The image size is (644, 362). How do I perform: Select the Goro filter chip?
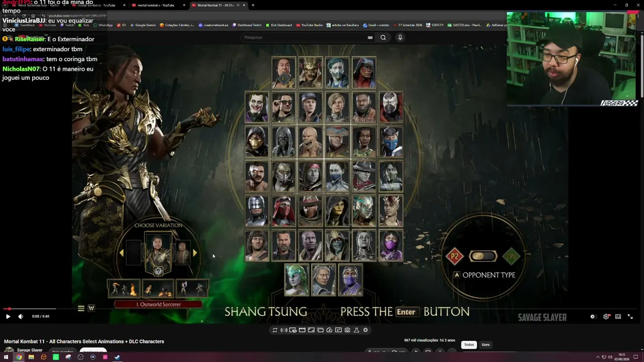coord(486,345)
